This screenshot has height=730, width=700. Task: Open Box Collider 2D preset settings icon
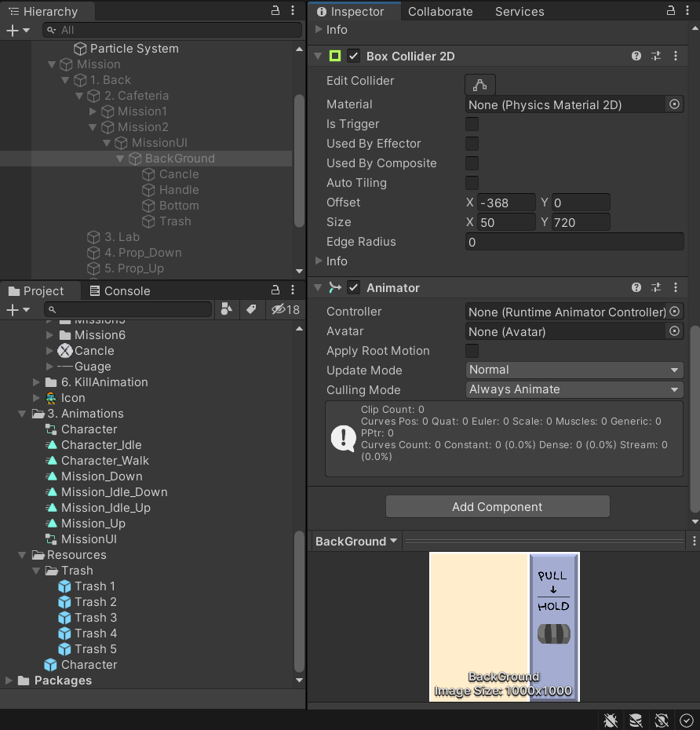(656, 57)
